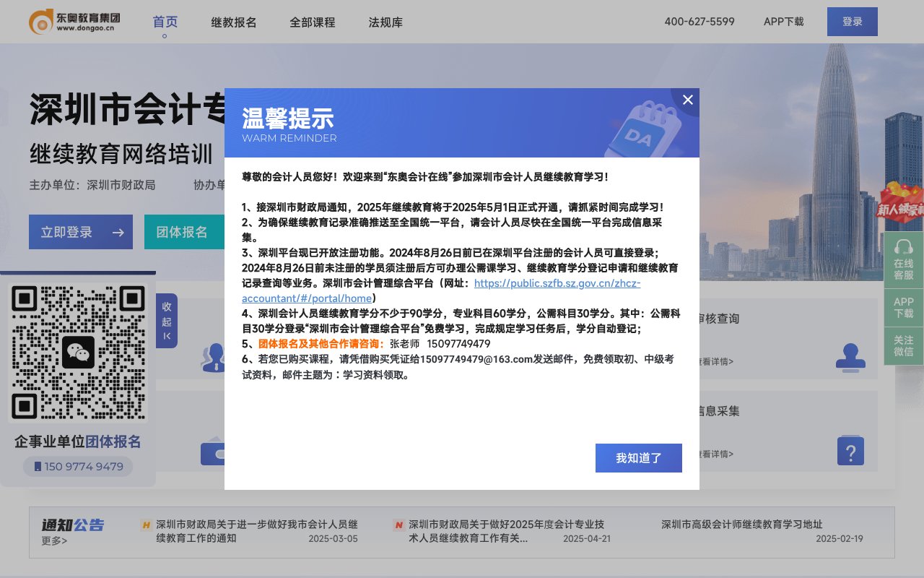This screenshot has height=578, width=924.
Task: Click the 我知道了 confirmation button
Action: pyautogui.click(x=638, y=458)
